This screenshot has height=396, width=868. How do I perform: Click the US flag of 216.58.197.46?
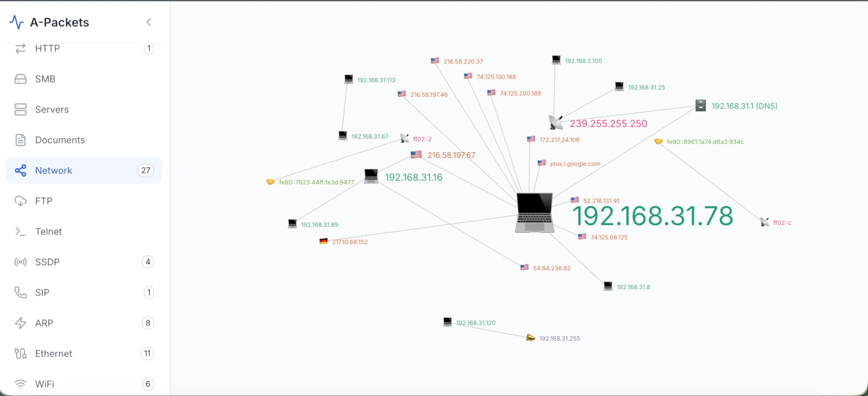[402, 94]
